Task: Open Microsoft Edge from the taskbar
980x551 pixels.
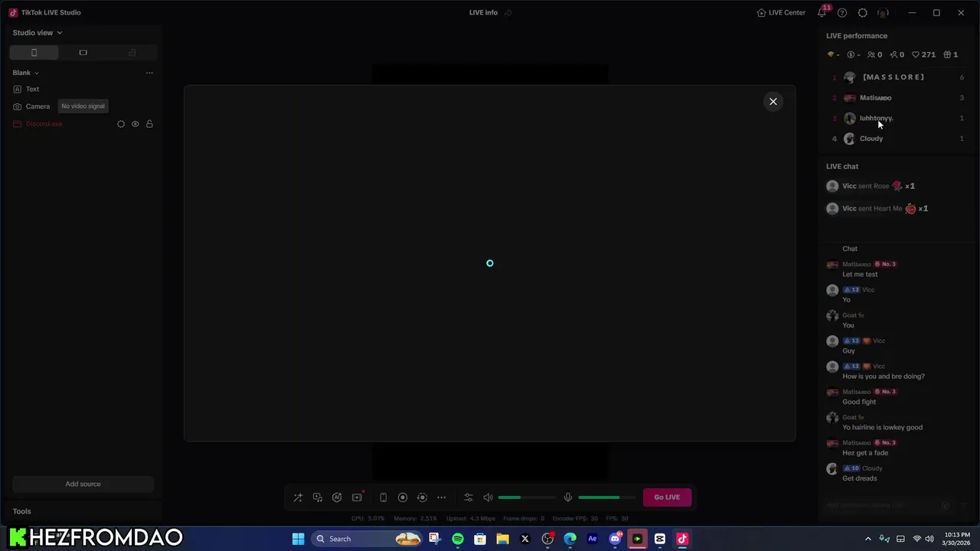Action: pos(570,539)
